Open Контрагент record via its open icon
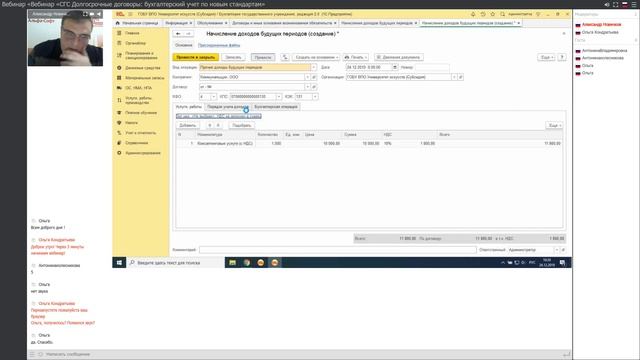Image resolution: width=640 pixels, height=360 pixels. point(314,77)
